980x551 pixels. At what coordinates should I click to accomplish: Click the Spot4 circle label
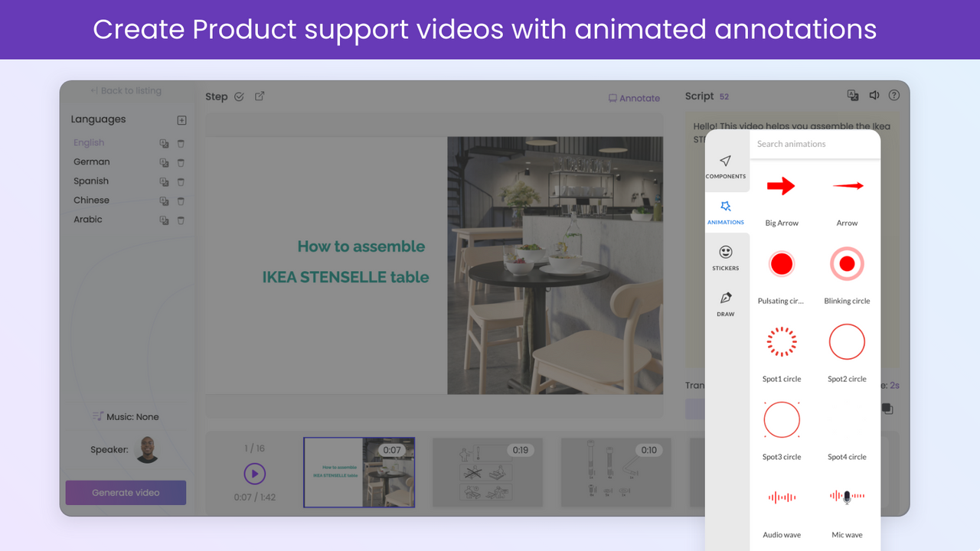pyautogui.click(x=847, y=457)
